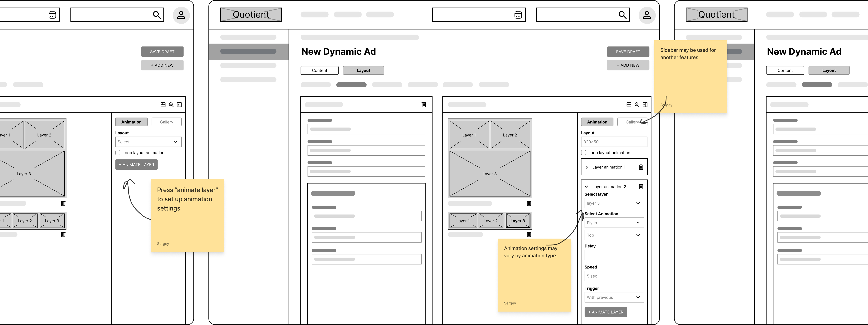Collapse the Layer animation 2 section

point(586,187)
